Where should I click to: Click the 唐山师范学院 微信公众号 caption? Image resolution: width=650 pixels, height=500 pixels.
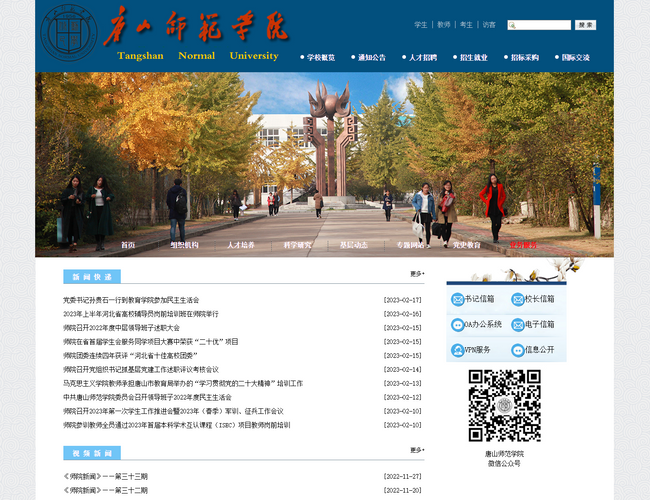pyautogui.click(x=504, y=459)
